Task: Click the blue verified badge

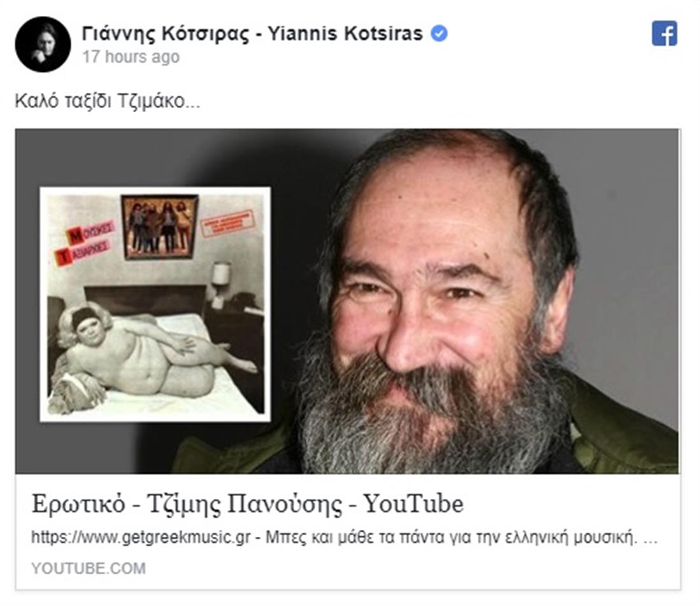Action: click(439, 34)
